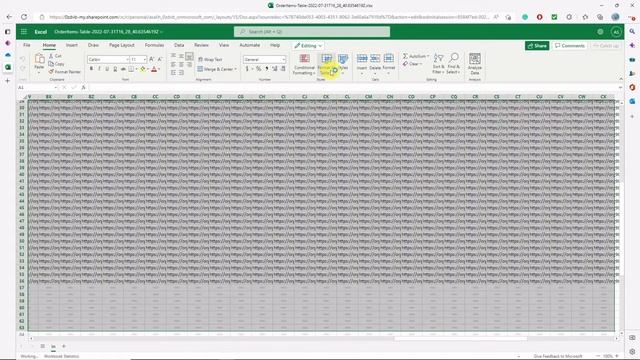Insert cells using the Insert icon
640x360 pixels.
point(362,58)
